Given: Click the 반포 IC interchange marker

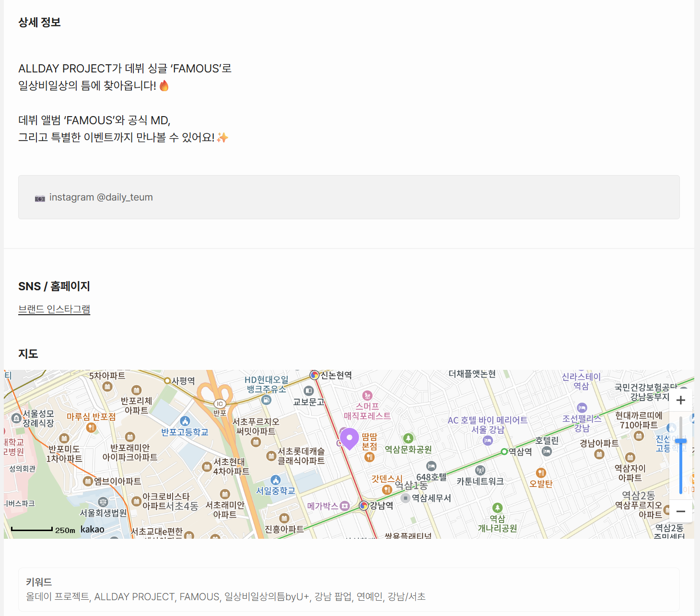Looking at the screenshot, I should tap(220, 404).
